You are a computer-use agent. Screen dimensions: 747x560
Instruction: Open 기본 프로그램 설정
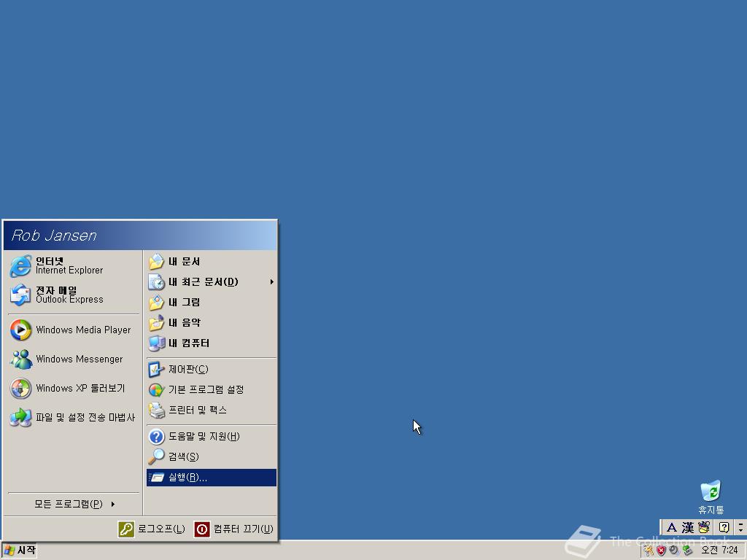tap(212, 389)
